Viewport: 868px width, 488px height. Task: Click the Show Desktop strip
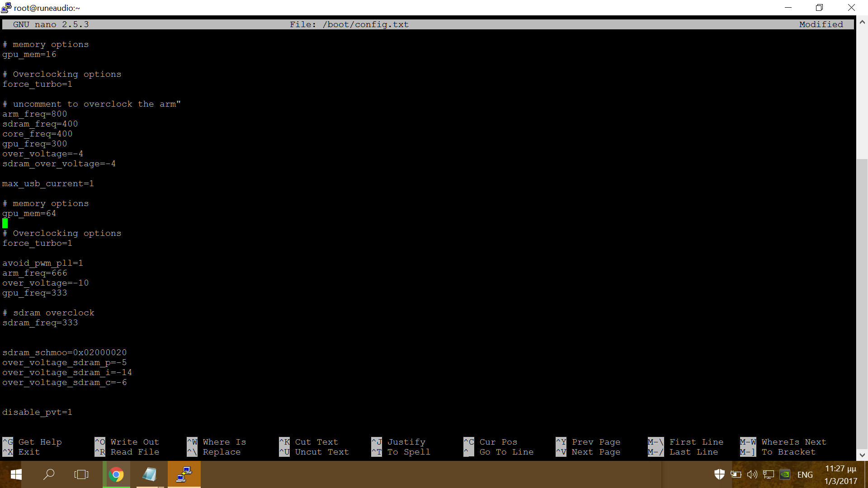(x=866, y=474)
